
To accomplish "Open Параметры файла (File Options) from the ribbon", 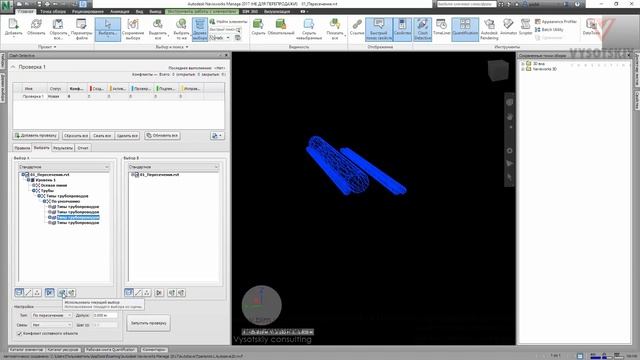I will (81, 29).
